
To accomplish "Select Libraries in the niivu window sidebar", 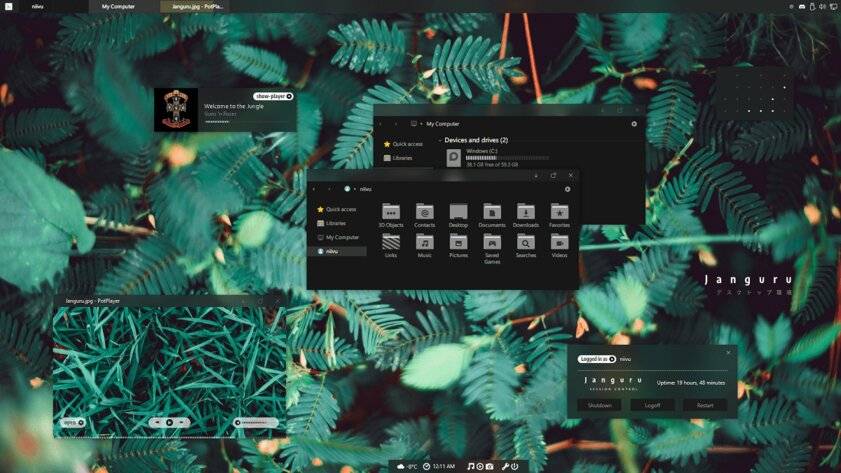I will (336, 223).
